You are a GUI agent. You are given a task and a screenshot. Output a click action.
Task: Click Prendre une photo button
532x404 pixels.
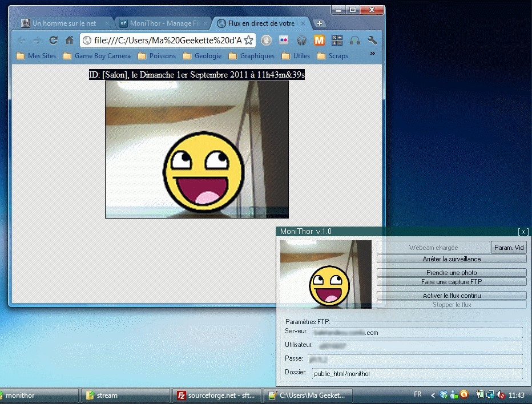coord(452,273)
